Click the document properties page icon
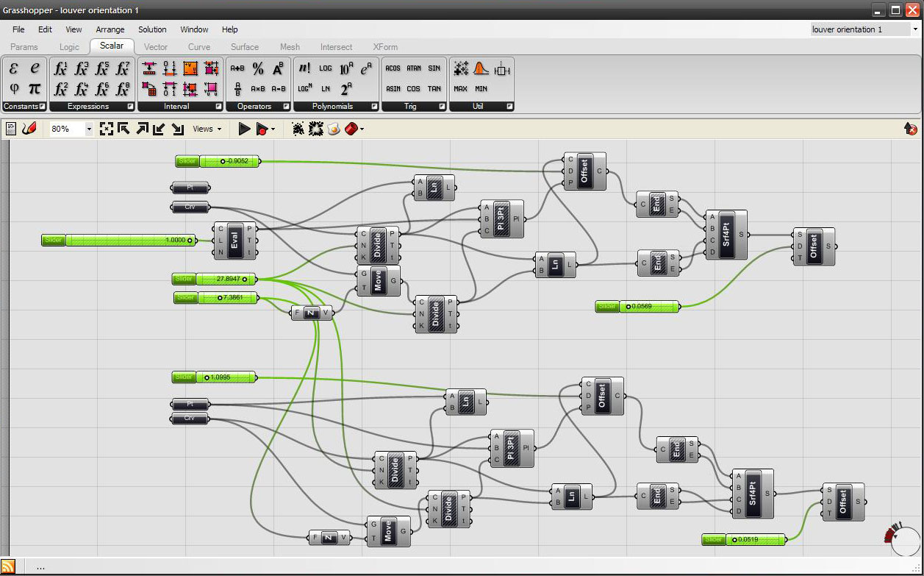Viewport: 924px width, 576px height. coord(11,129)
